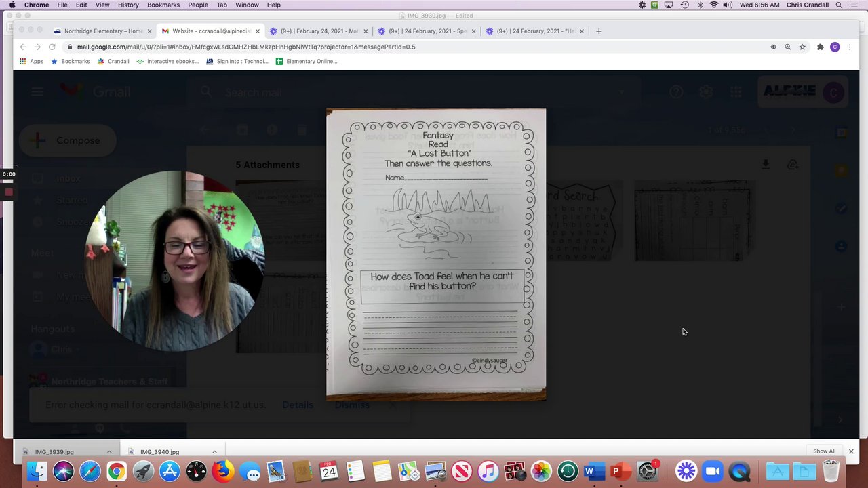
Task: Open Sign into Technol... bookmark
Action: point(237,61)
